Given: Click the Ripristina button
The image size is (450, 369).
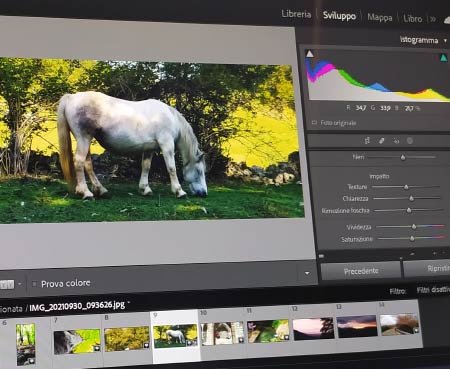Looking at the screenshot, I should (427, 269).
